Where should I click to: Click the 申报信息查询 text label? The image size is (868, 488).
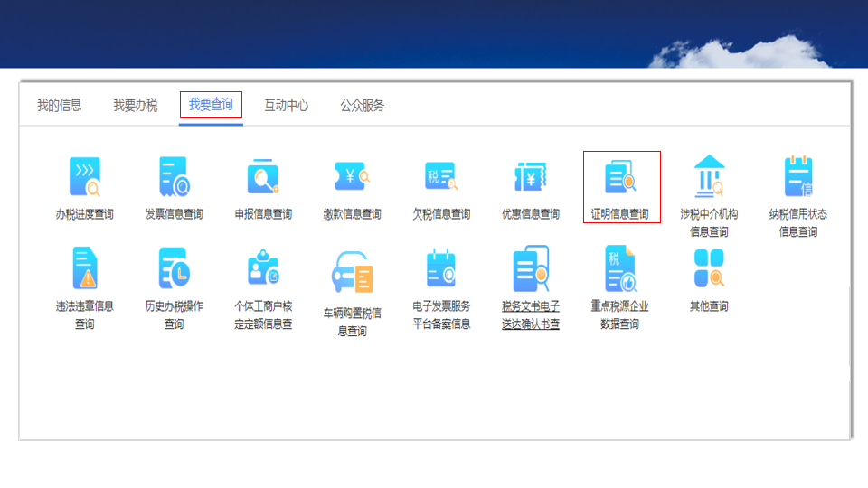tap(263, 214)
